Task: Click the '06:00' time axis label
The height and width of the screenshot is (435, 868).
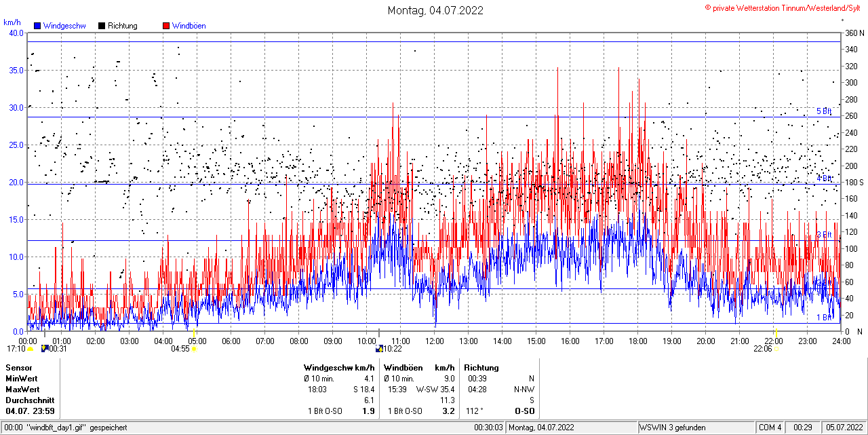Action: click(231, 341)
